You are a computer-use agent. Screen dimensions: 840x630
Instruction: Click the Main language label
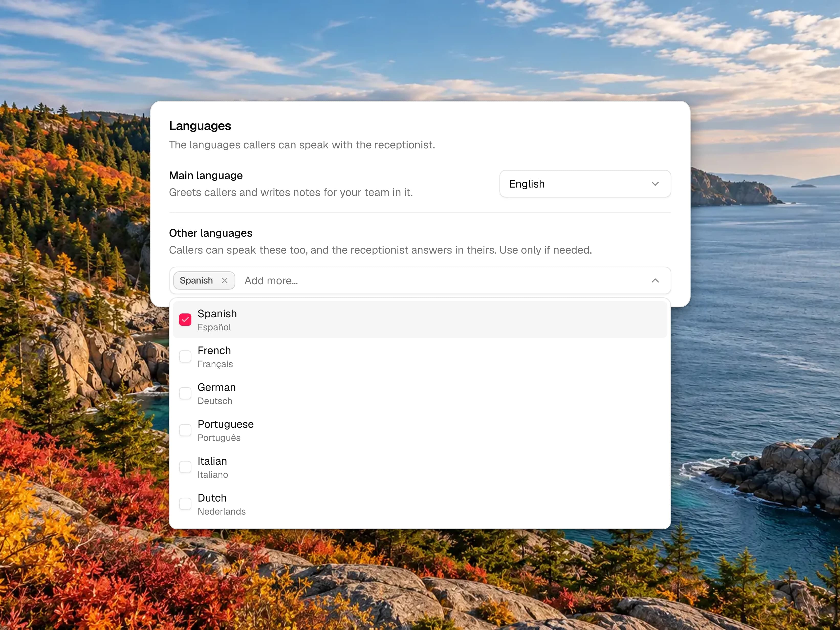point(206,176)
